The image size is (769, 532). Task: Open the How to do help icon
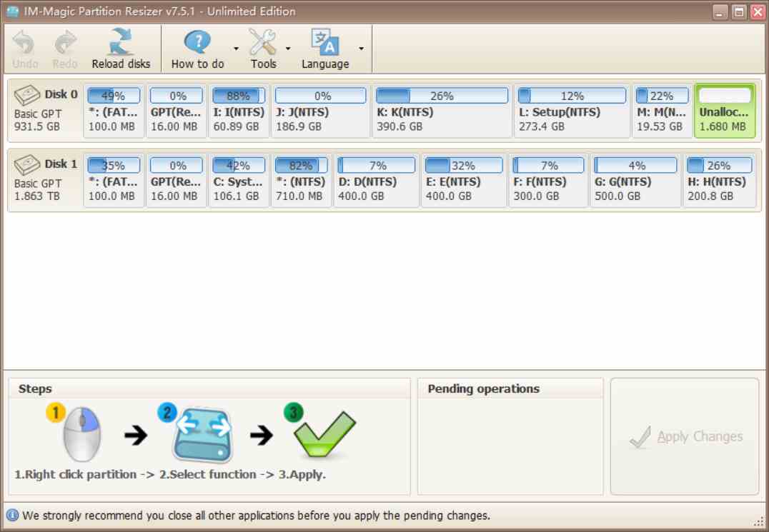click(197, 42)
